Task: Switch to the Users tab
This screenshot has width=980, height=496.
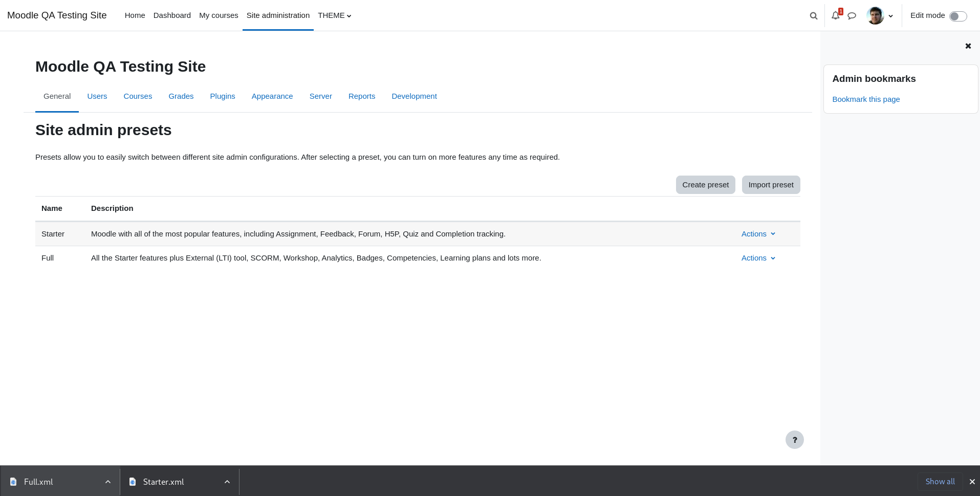Action: coord(97,96)
